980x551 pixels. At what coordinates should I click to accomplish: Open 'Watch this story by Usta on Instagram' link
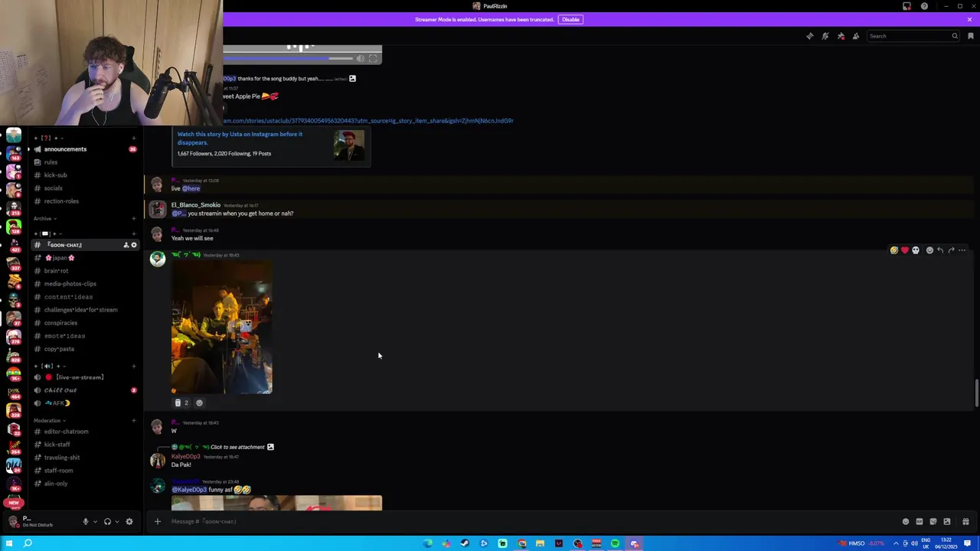(240, 138)
